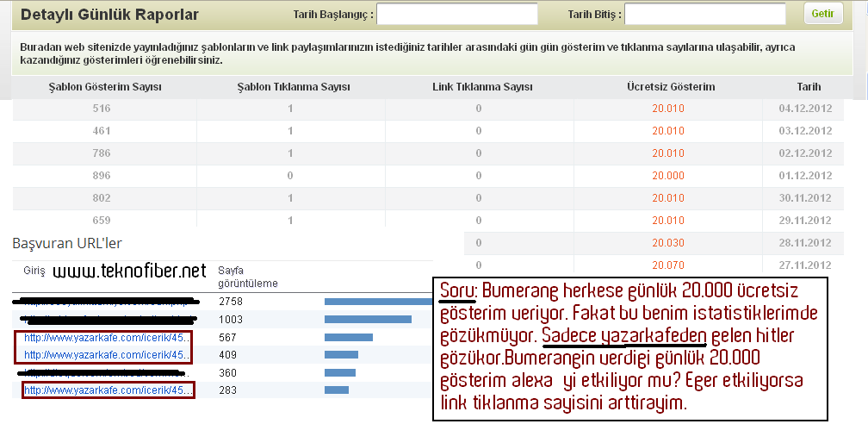
Task: Select the 516 template views cell
Action: (x=102, y=109)
